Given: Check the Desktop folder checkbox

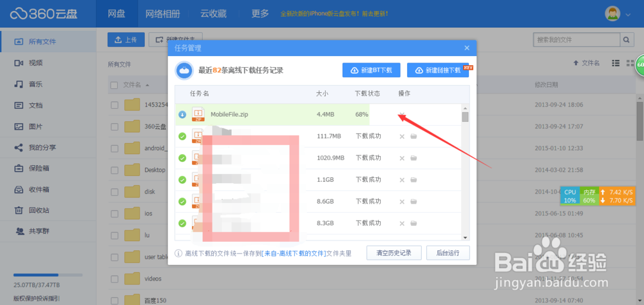Looking at the screenshot, I should point(115,170).
